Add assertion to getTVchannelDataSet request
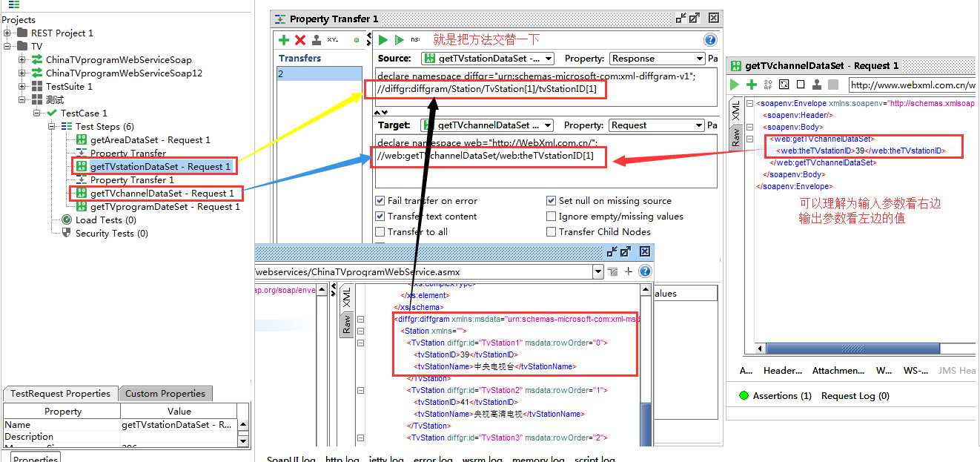This screenshot has width=980, height=462. pyautogui.click(x=751, y=85)
